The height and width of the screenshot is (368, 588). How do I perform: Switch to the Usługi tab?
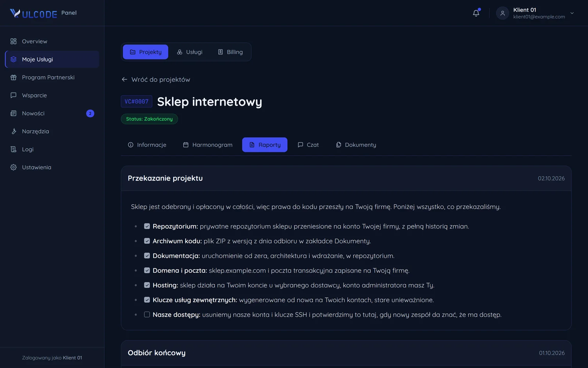(x=190, y=52)
